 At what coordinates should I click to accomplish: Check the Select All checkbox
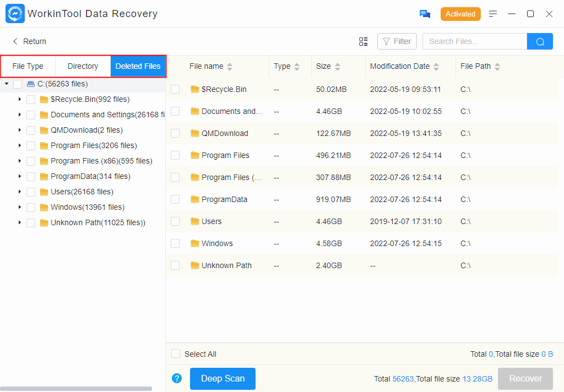(176, 354)
